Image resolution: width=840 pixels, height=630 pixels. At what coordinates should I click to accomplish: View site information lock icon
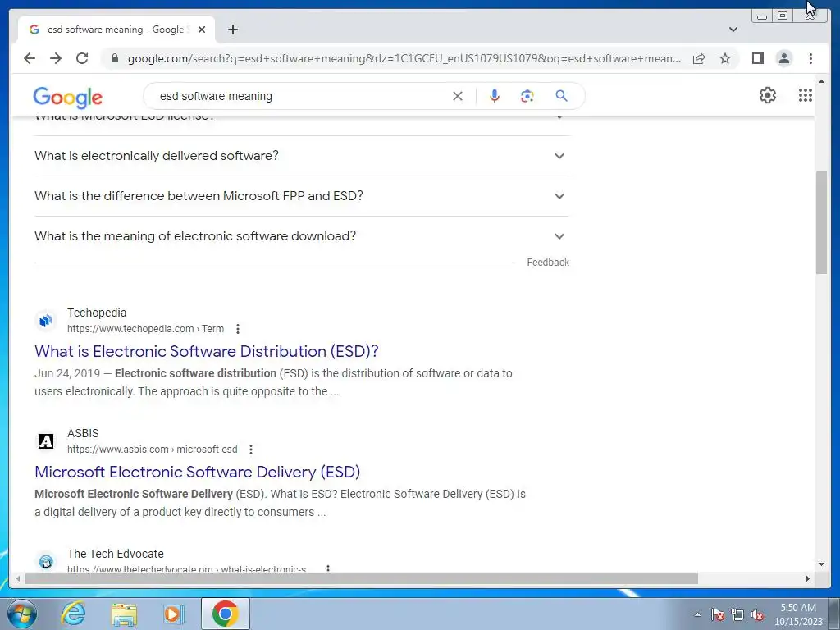tap(114, 58)
